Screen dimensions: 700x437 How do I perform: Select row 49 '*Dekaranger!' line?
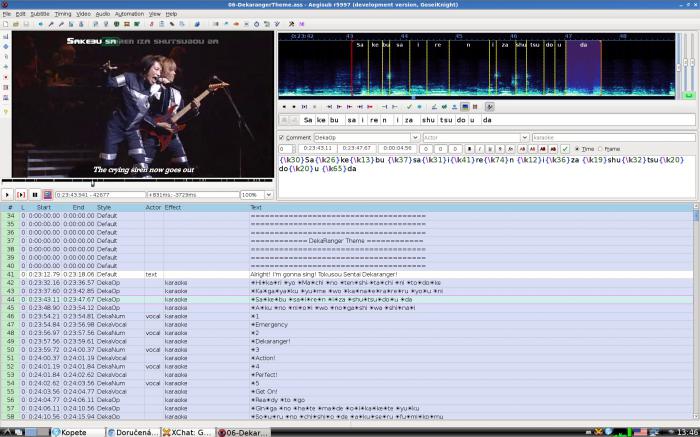click(347, 341)
